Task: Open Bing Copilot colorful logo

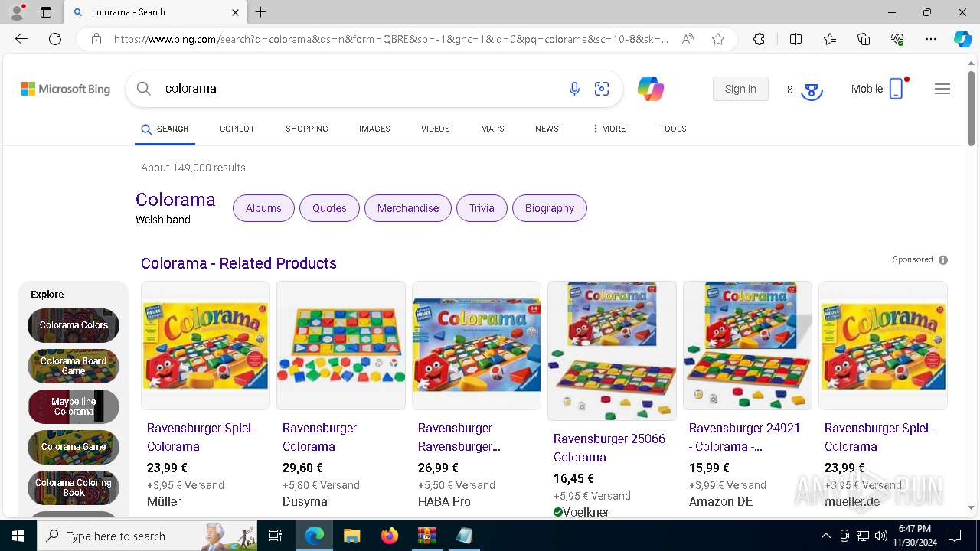Action: (x=651, y=89)
